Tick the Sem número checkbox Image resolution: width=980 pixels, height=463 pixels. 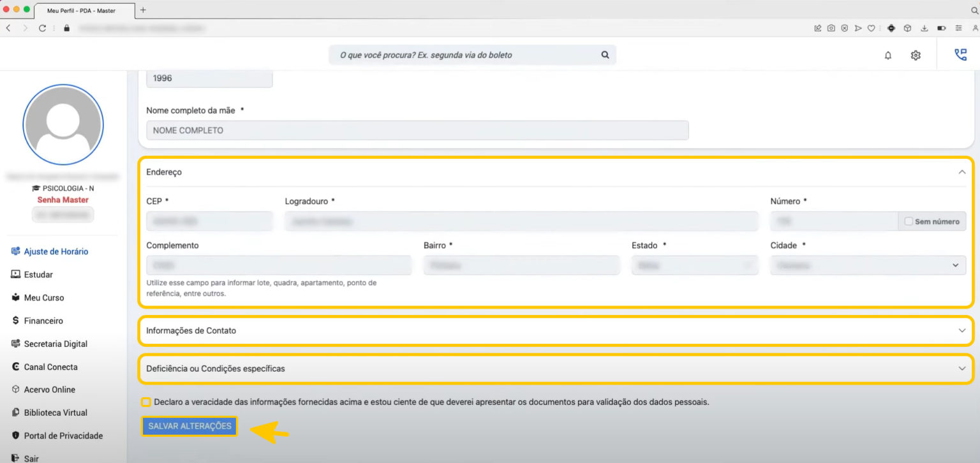pyautogui.click(x=909, y=221)
